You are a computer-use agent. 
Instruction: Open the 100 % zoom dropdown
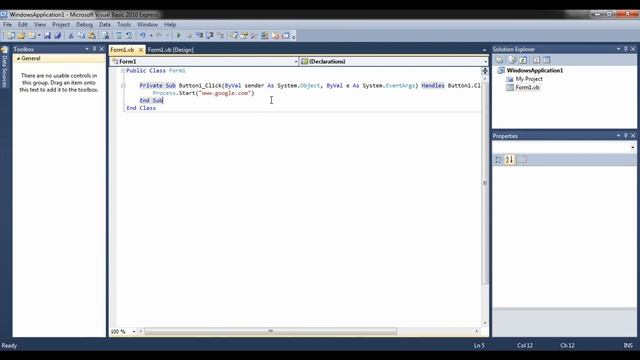click(133, 331)
